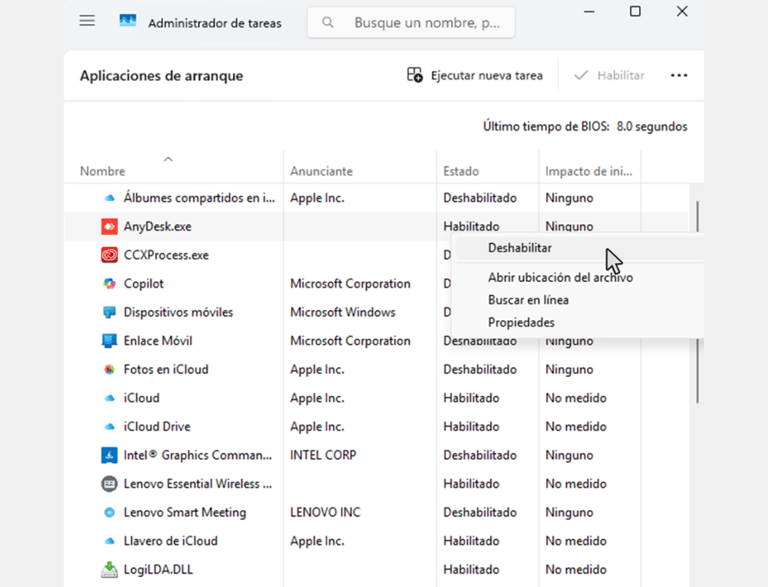Click No medido in the iCloud Drive row
This screenshot has width=768, height=587.
point(576,427)
